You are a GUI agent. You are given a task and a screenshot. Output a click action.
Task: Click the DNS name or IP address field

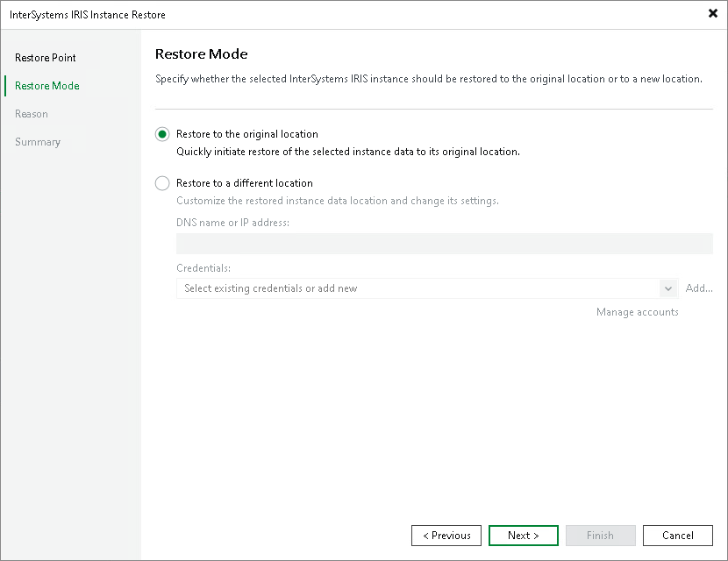click(x=445, y=244)
